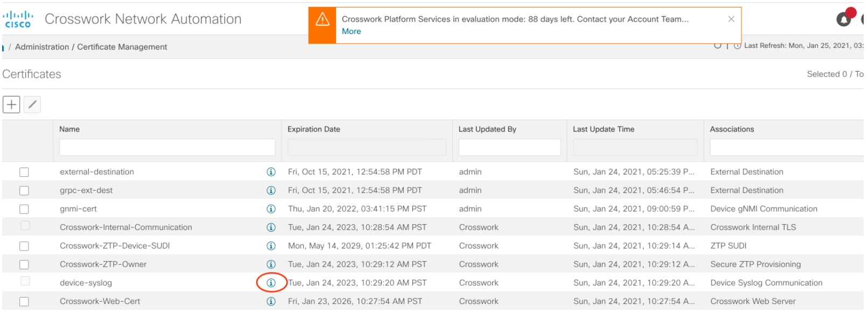868x319 pixels.
Task: Click the Cisco logo
Action: click(x=18, y=19)
